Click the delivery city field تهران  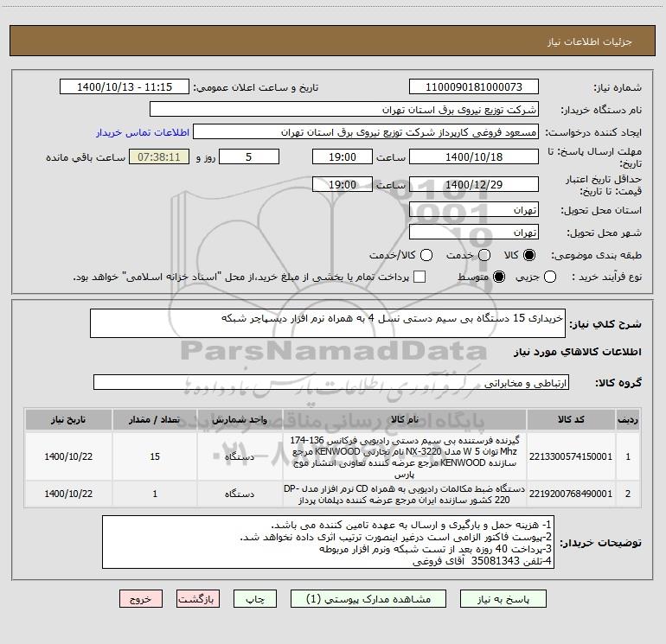click(x=474, y=233)
